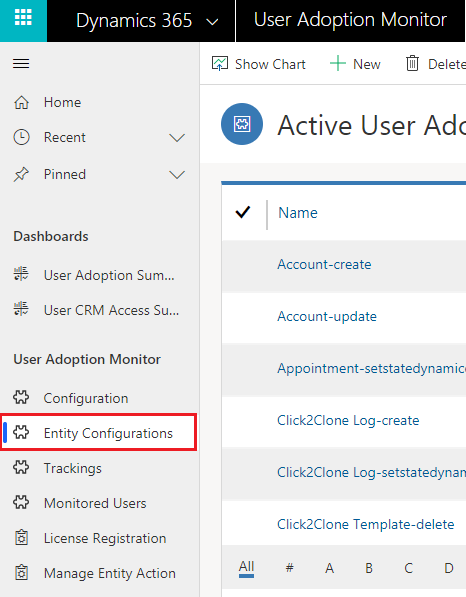Collapse the sidebar using hamburger icon
Screen dimensions: 466x597
[x=21, y=63]
